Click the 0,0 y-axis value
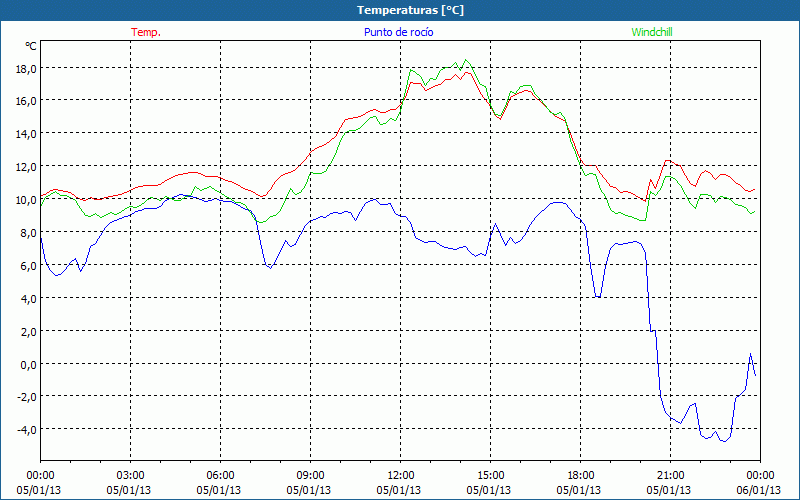The width and height of the screenshot is (800, 500). (29, 364)
